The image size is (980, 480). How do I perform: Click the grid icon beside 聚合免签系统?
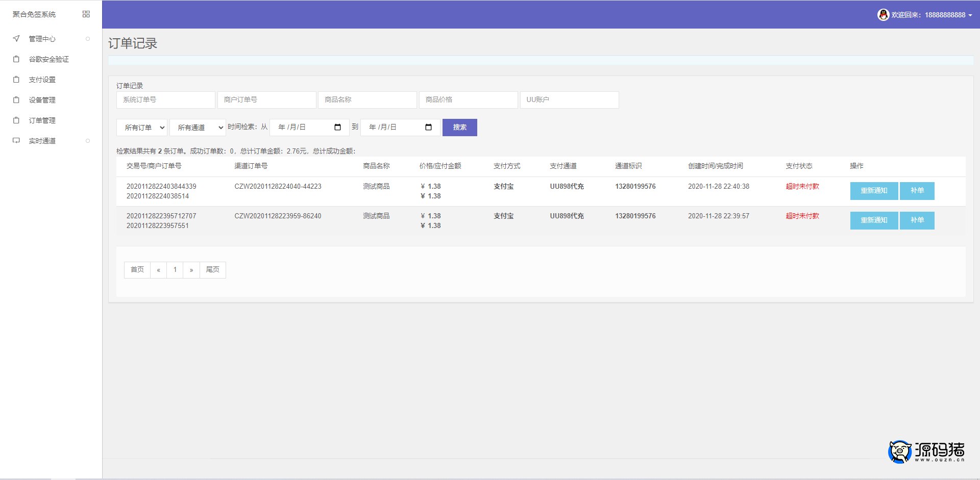tap(86, 14)
